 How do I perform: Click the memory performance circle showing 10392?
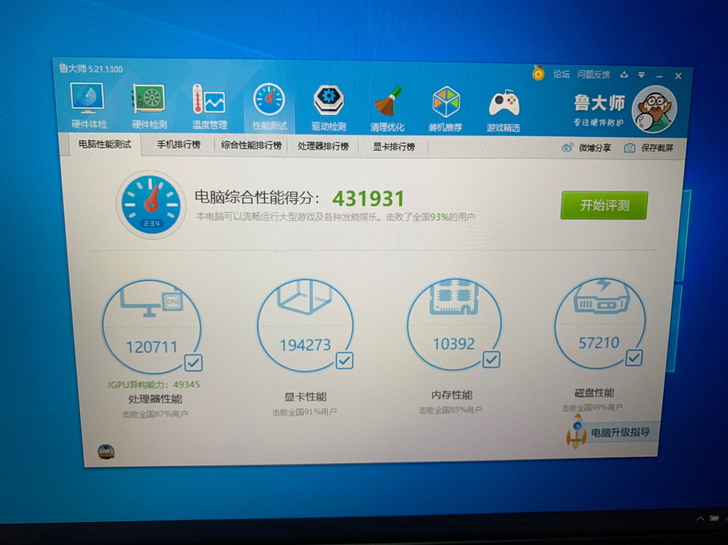pyautogui.click(x=454, y=324)
